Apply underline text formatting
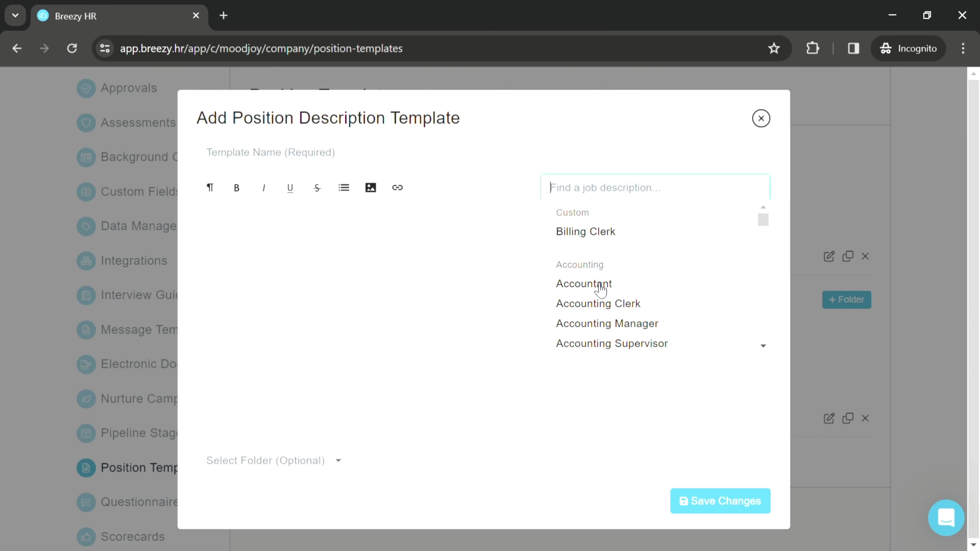Image resolution: width=980 pixels, height=551 pixels. point(291,188)
